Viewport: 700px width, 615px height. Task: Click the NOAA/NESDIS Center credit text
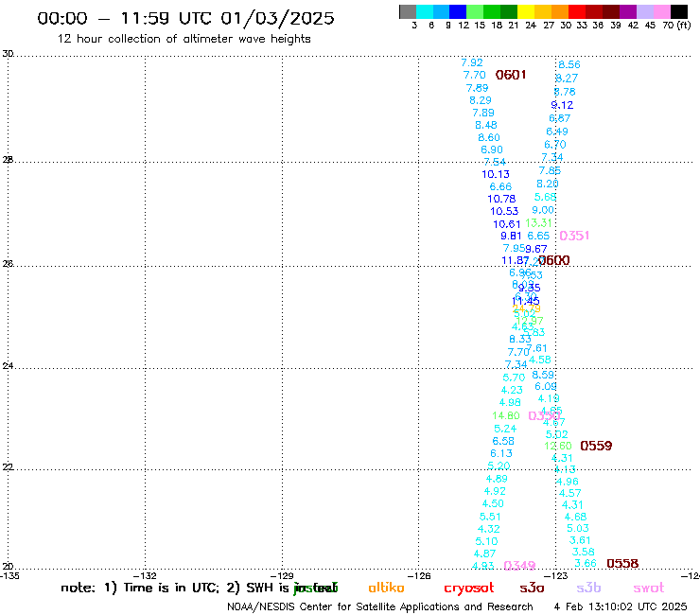pos(380,606)
